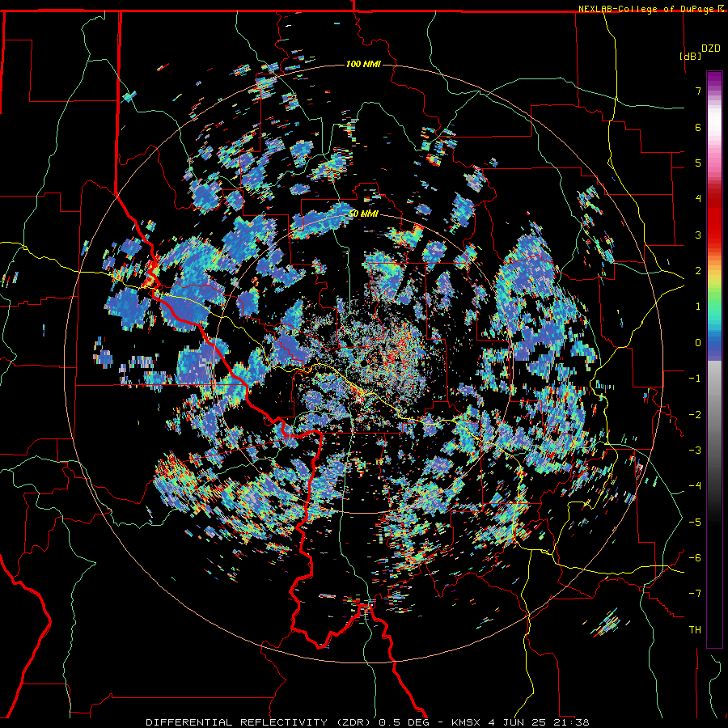
Task: Click the DZD legend title
Action: [x=711, y=49]
